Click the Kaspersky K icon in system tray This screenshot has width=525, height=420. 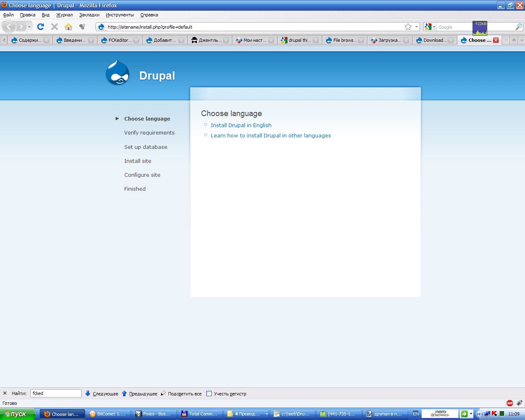[x=494, y=414]
